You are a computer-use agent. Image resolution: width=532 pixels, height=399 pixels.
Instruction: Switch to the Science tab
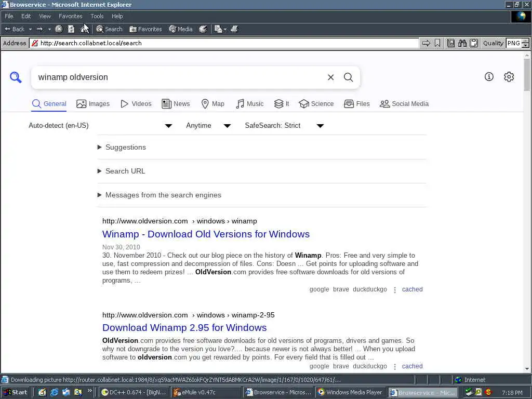pos(316,104)
